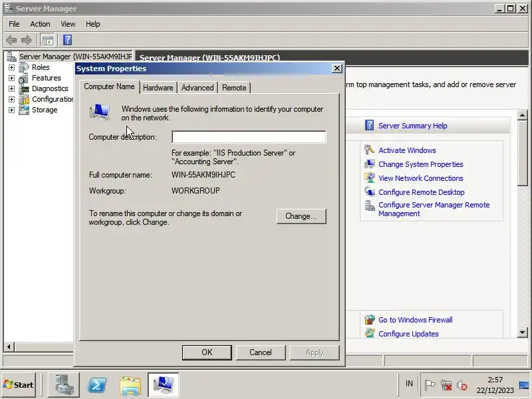Click the muted volume tray icon
The image size is (532, 399).
click(462, 385)
